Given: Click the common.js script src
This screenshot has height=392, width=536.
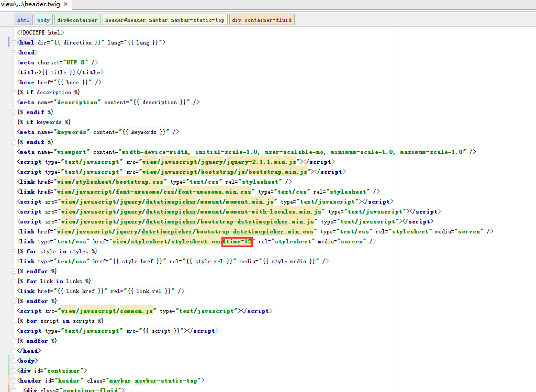Looking at the screenshot, I should 107,311.
